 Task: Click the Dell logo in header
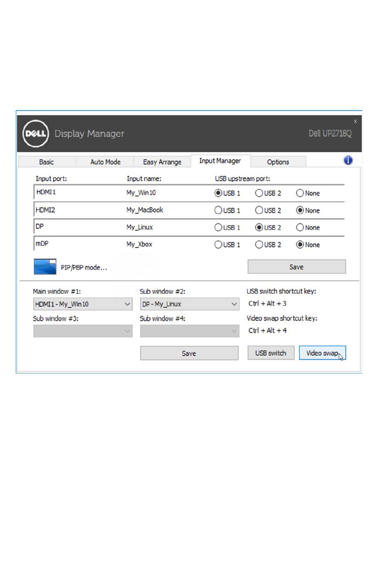point(35,133)
